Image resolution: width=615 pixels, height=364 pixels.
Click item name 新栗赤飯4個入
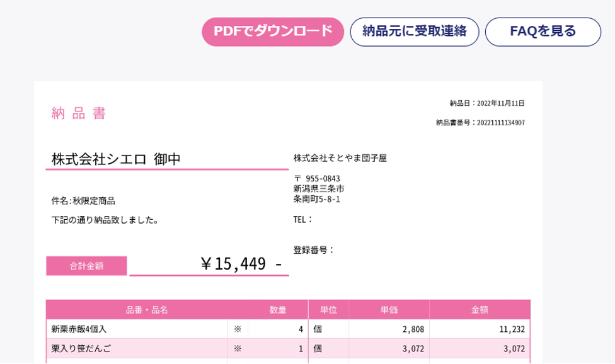79,329
